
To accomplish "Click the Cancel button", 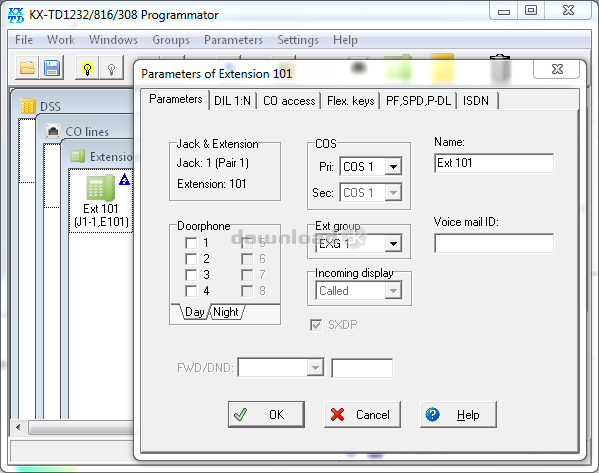I will (x=362, y=415).
